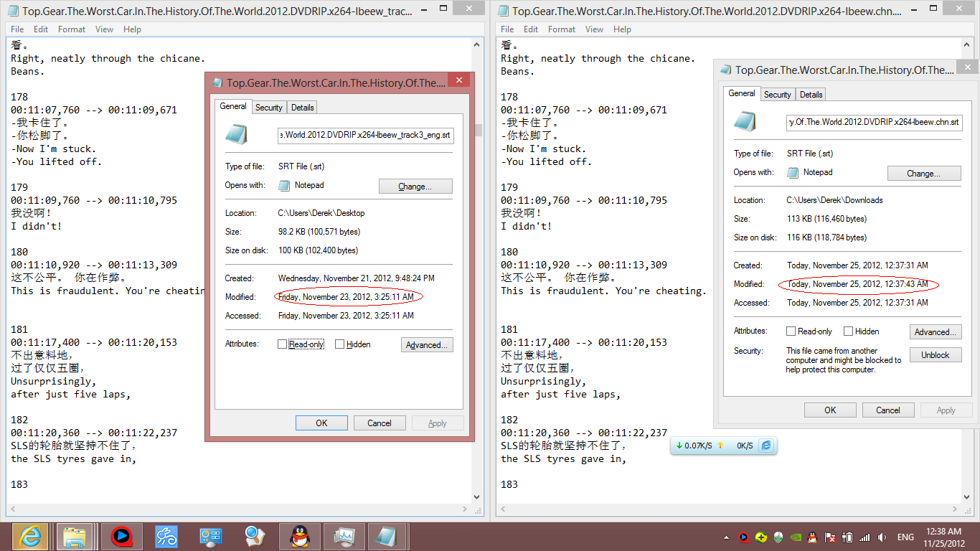Image resolution: width=980 pixels, height=551 pixels.
Task: Click Advanced... in right Properties dialog
Action: tap(936, 332)
